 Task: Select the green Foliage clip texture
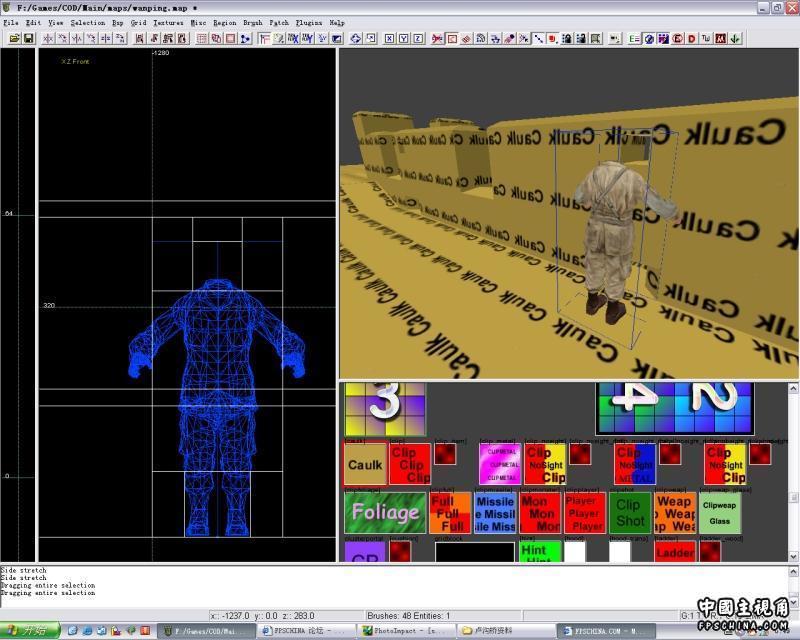coord(385,512)
